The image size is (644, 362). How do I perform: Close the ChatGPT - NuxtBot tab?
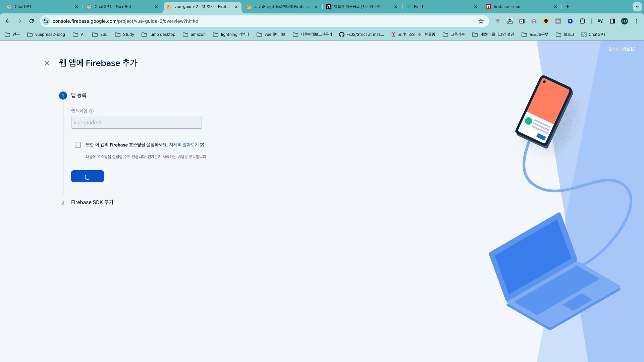pos(156,7)
